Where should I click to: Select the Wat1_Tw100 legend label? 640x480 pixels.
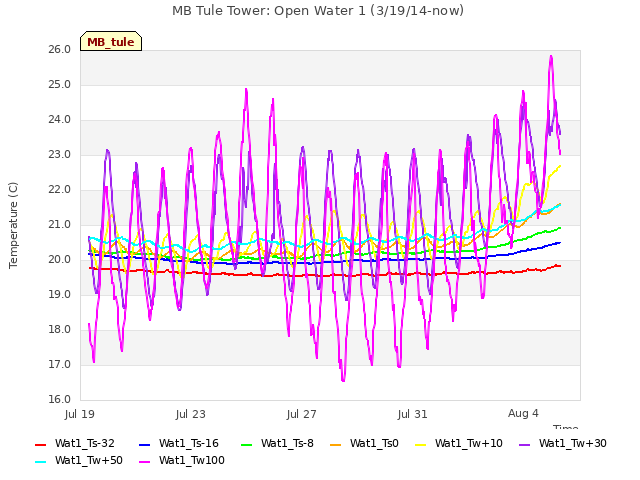pyautogui.click(x=192, y=461)
